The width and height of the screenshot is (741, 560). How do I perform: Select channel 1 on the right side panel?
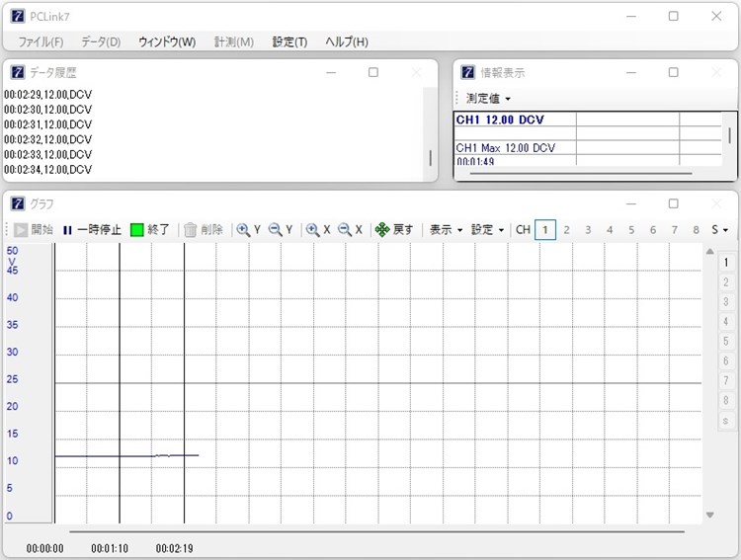(x=725, y=263)
